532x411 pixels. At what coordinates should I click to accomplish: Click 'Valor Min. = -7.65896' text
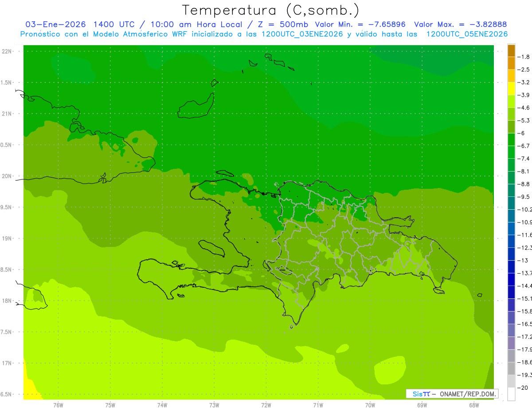pos(360,24)
